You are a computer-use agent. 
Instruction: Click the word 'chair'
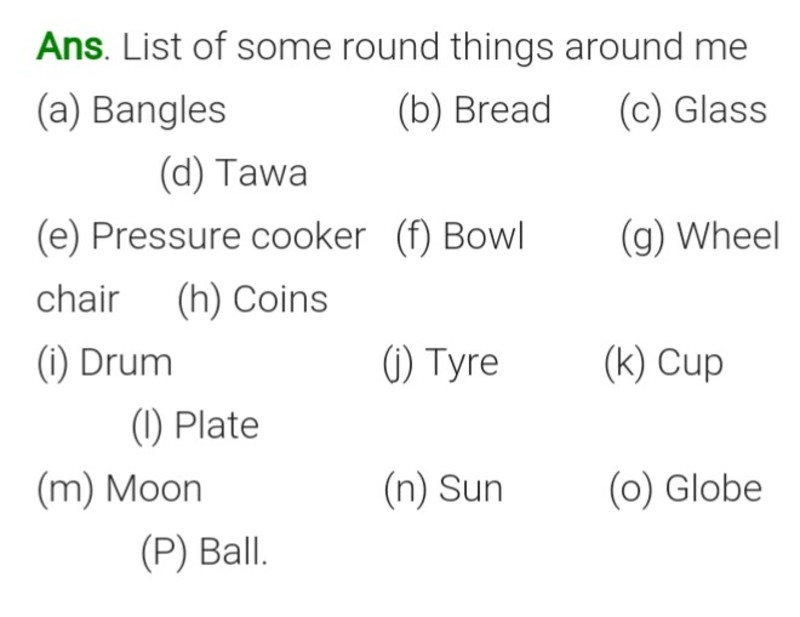tap(78, 299)
